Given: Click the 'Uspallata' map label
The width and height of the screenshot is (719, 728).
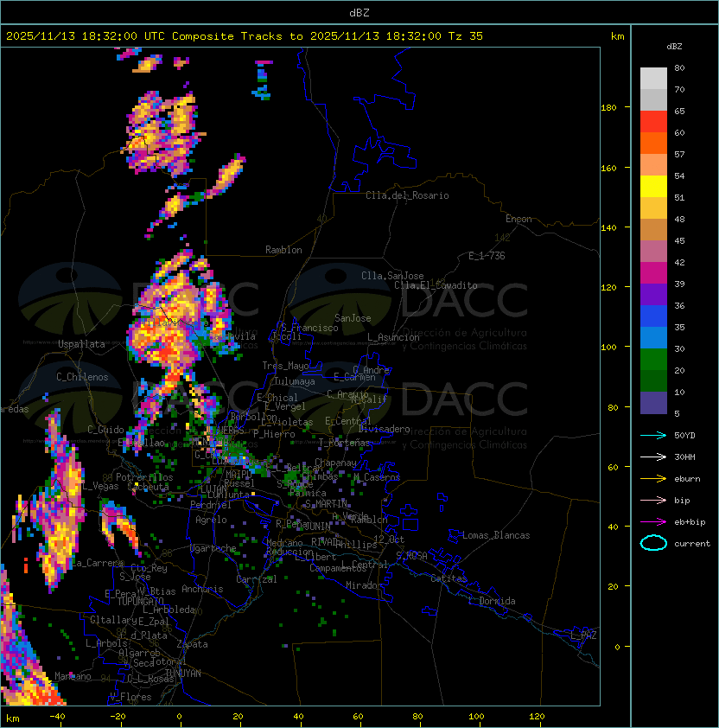Looking at the screenshot, I should pos(81,344).
